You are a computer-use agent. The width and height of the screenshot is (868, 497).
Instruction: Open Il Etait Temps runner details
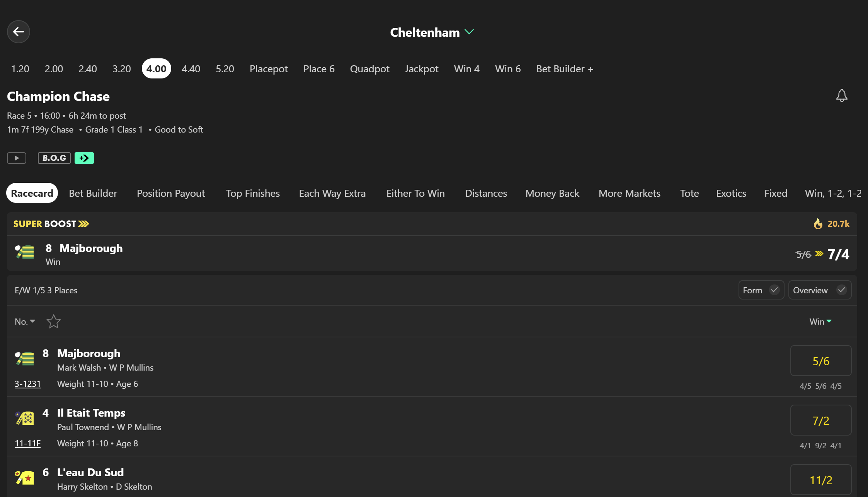tap(91, 413)
